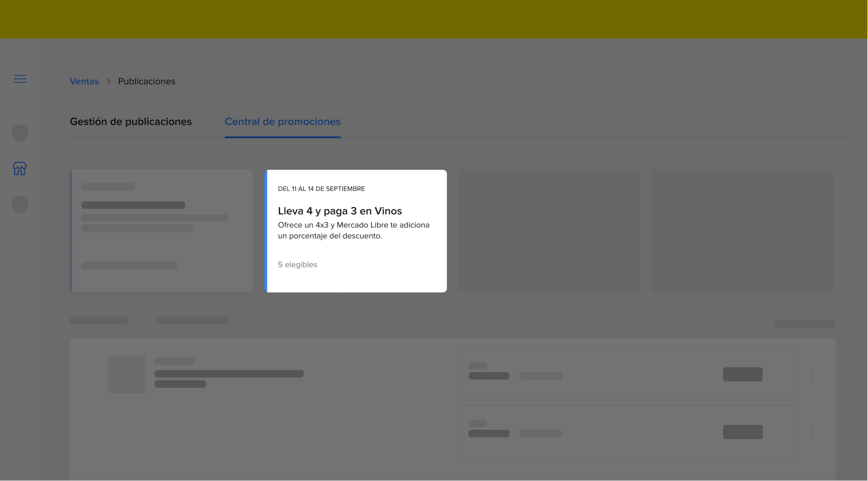Click the store icon in sidebar
Image resolution: width=868 pixels, height=481 pixels.
20,169
